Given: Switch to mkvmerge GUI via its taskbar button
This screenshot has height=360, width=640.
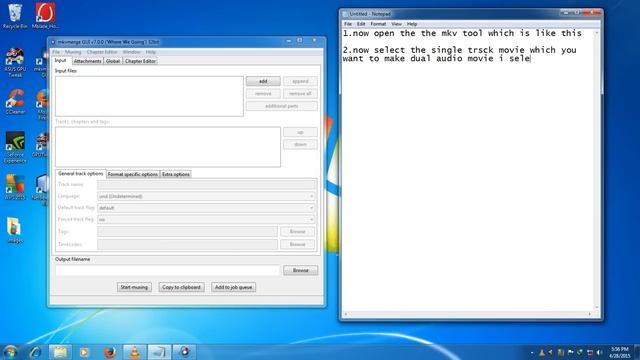Looking at the screenshot, I should 184,352.
